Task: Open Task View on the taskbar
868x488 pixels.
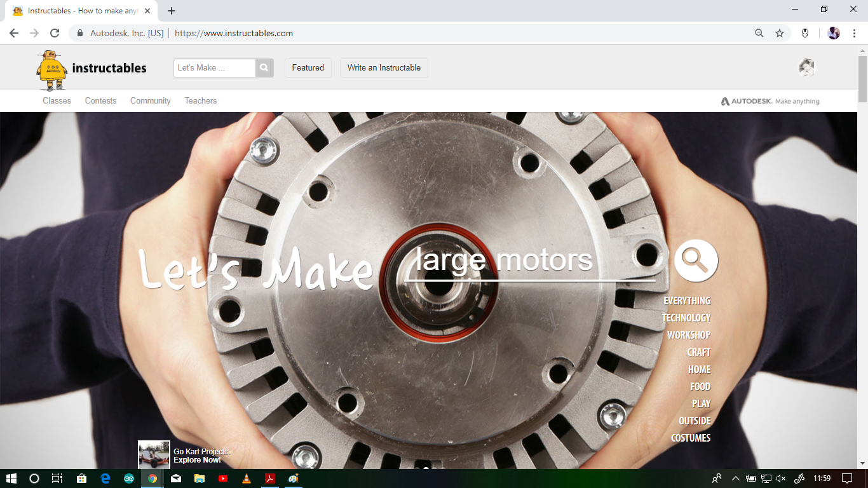Action: [x=57, y=478]
